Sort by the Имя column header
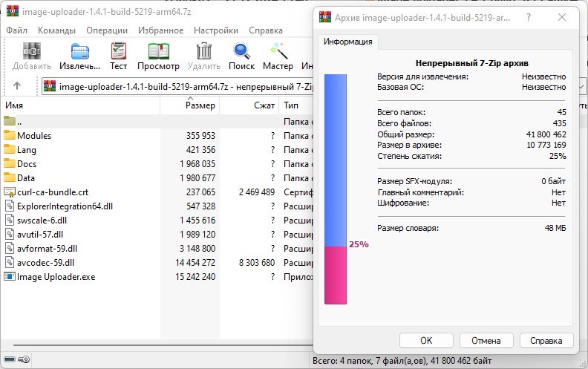Viewport: 588px width, 369px height. point(80,105)
